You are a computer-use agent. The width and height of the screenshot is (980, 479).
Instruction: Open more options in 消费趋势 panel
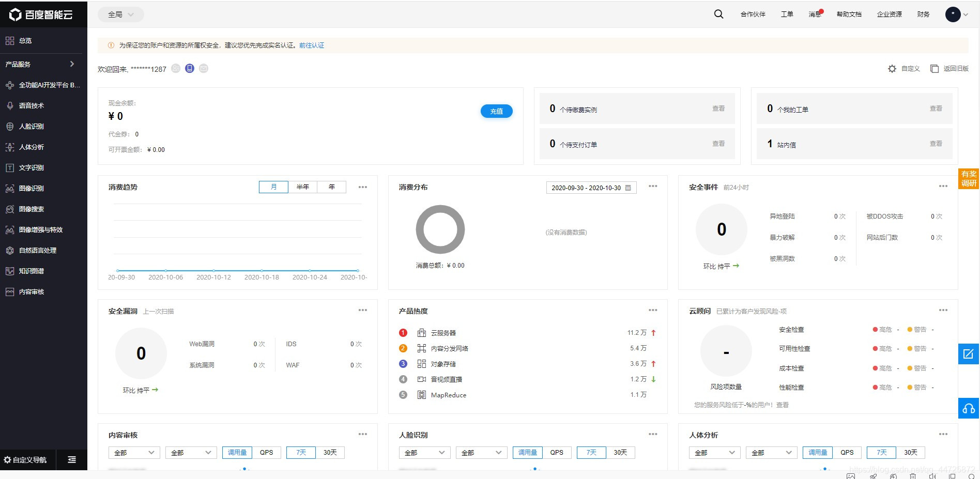[363, 187]
